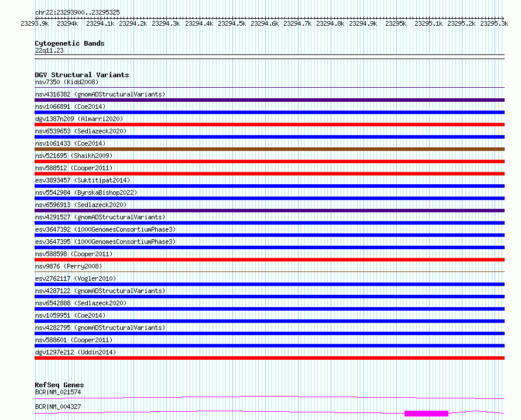Click the purple bar under nsv4316382
Viewport: 521px width, 420px height.
269,100
